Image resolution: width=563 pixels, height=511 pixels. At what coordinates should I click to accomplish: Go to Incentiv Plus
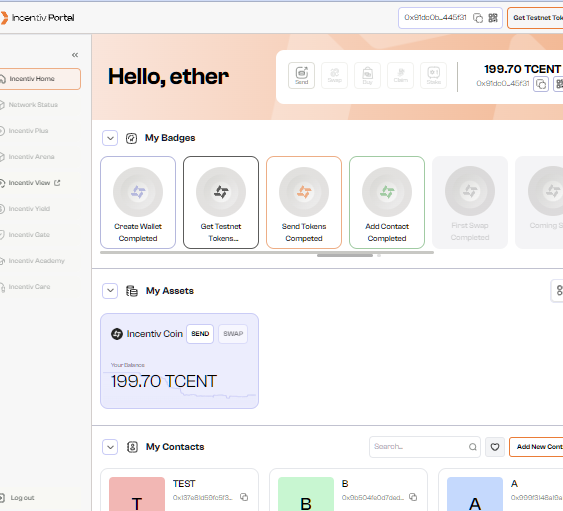tap(28, 131)
